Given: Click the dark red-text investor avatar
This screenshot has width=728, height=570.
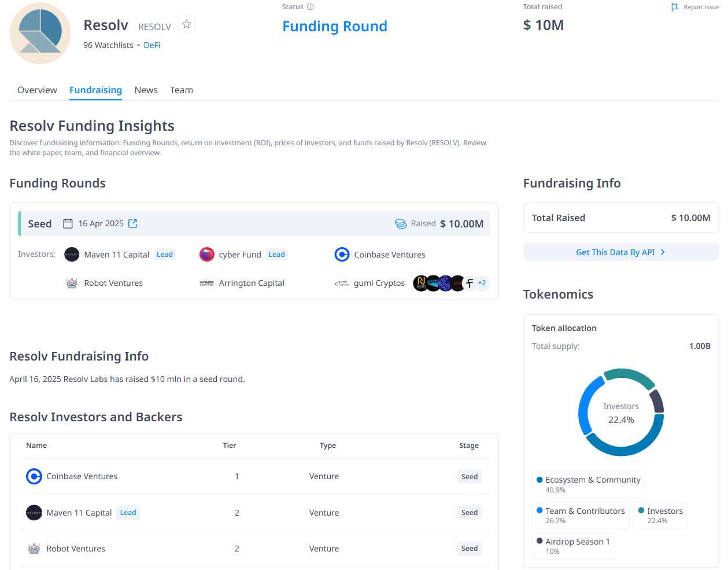Looking at the screenshot, I should click(458, 283).
